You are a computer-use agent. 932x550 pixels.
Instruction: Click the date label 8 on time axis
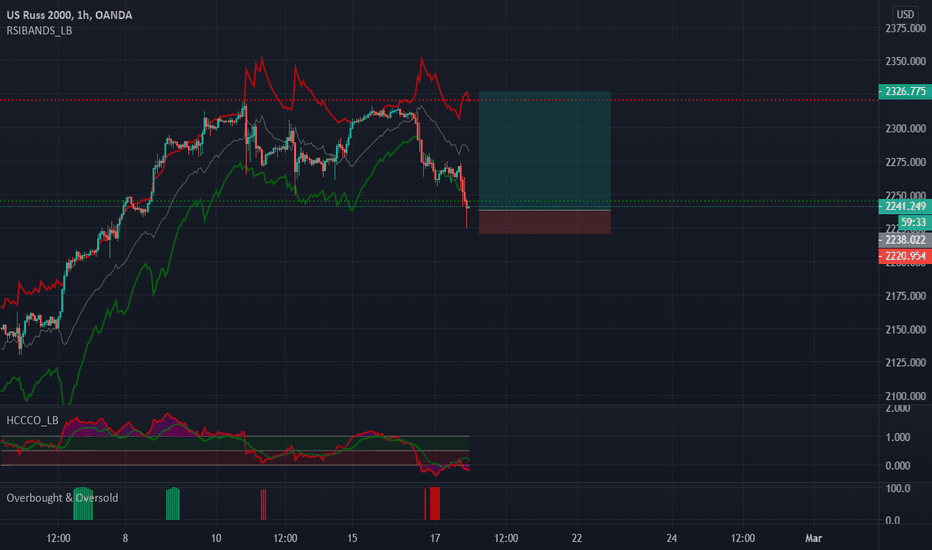tap(125, 538)
